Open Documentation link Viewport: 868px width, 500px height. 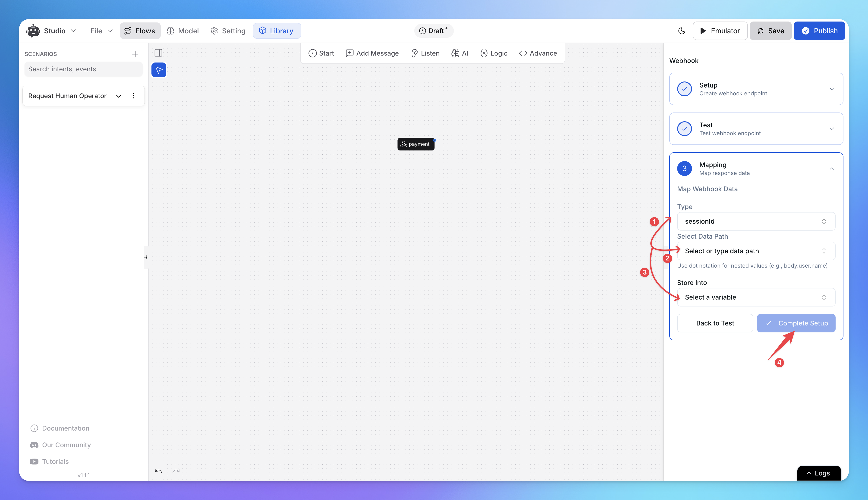pyautogui.click(x=60, y=428)
